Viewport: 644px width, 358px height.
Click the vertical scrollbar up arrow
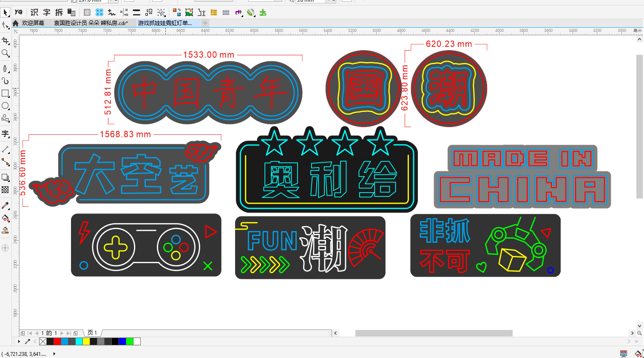coord(639,39)
